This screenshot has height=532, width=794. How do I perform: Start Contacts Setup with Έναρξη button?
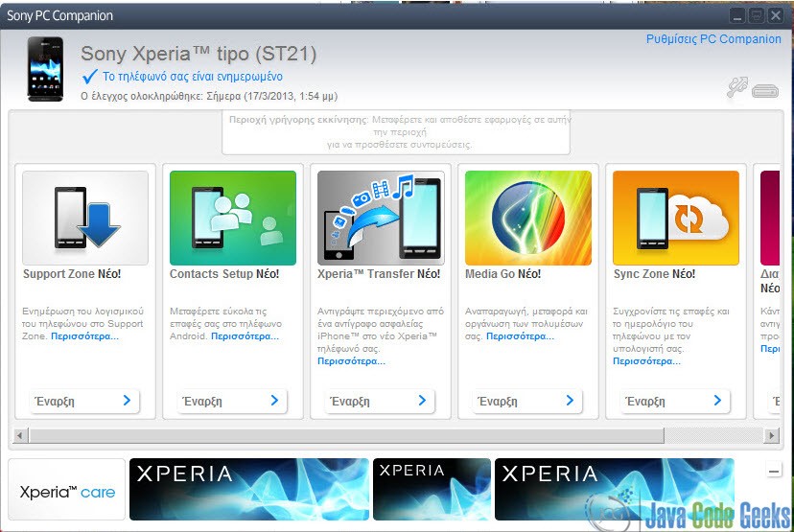(x=232, y=401)
